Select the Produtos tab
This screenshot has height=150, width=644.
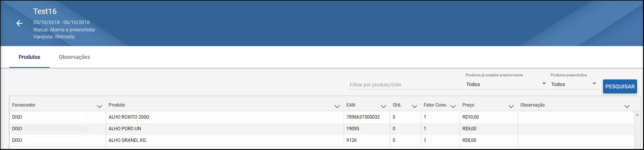coord(29,57)
